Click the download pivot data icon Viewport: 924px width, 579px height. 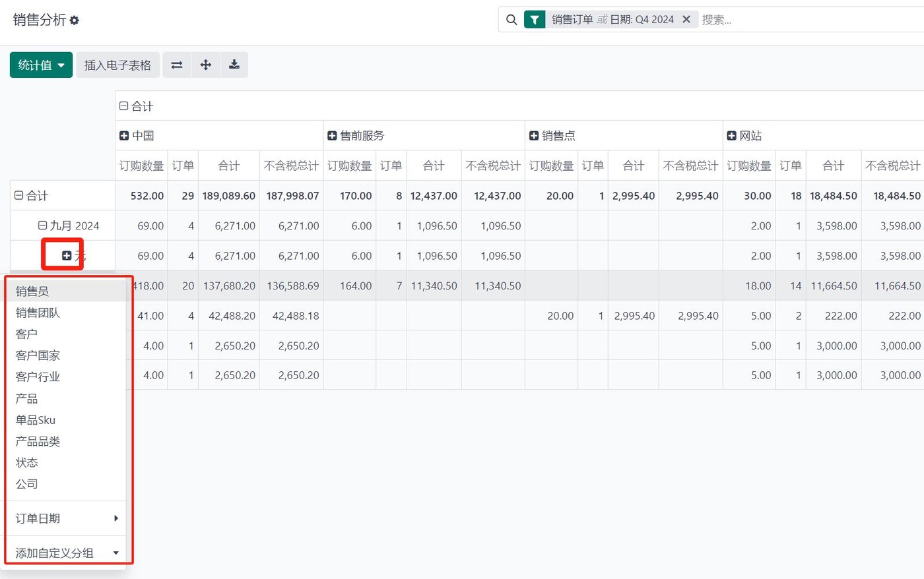pyautogui.click(x=234, y=65)
